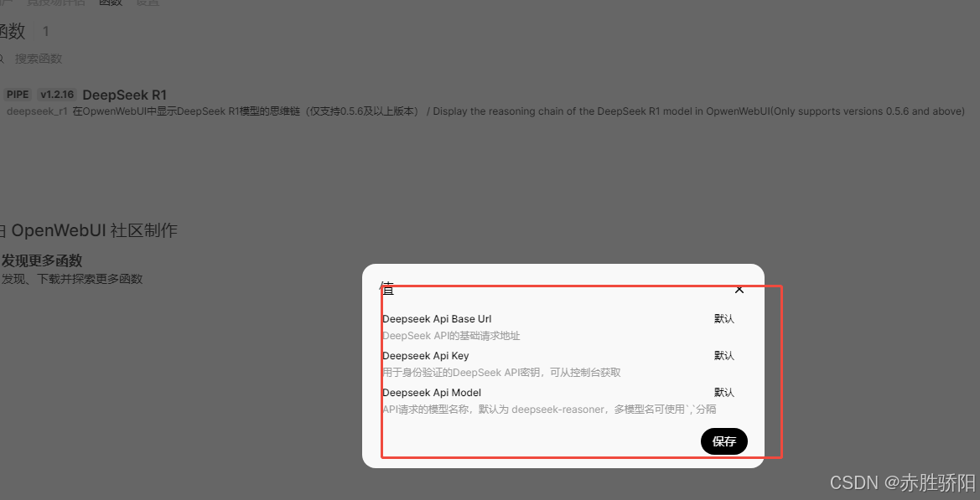
Task: Toggle 默认 for Deepseek Api Key
Action: pos(723,356)
